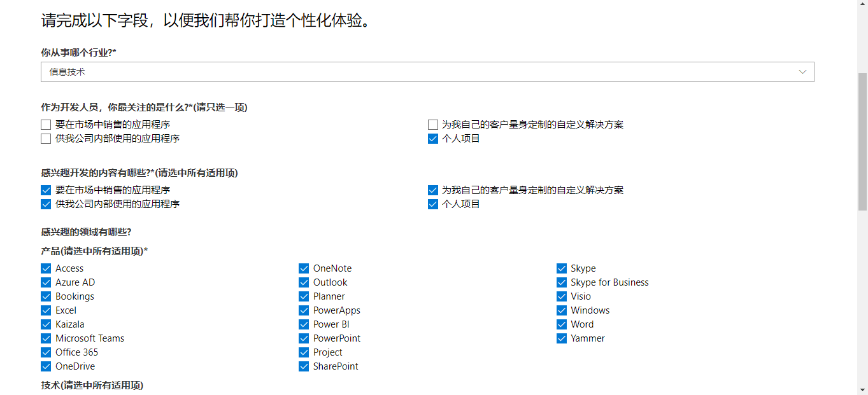Uncheck the Outlook checkbox
This screenshot has height=395, width=868.
[x=304, y=282]
